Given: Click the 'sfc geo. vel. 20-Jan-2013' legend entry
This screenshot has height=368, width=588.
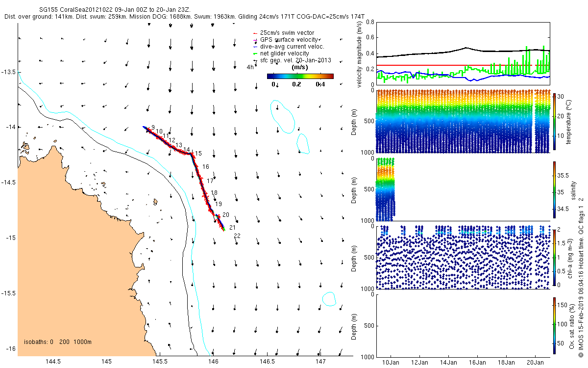Looking at the screenshot, I should pos(291,60).
